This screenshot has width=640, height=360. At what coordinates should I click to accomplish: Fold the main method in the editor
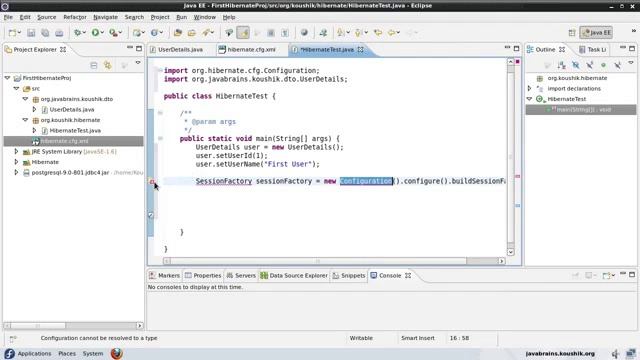tap(160, 139)
